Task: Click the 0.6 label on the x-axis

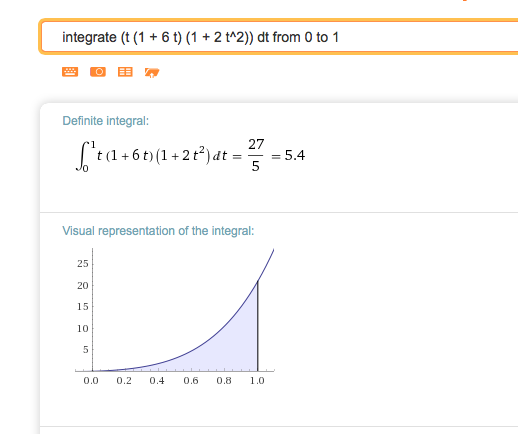Action: 191,380
